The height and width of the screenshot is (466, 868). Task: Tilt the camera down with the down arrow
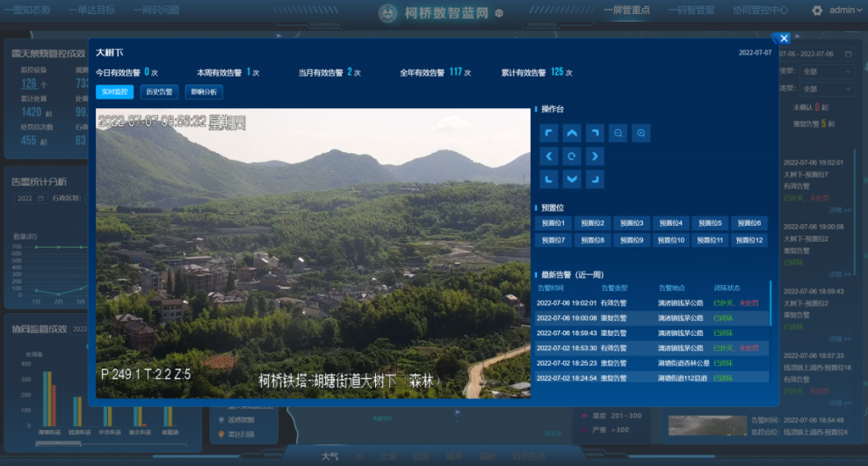tap(572, 179)
